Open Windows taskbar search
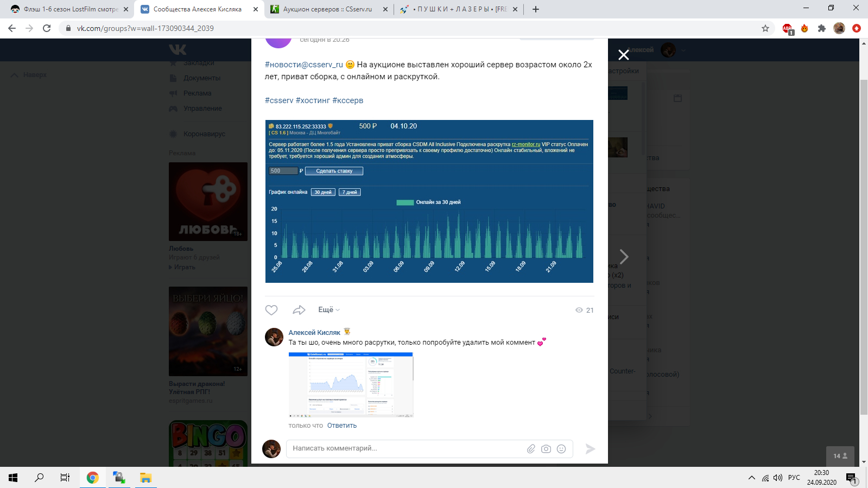 pyautogui.click(x=39, y=478)
